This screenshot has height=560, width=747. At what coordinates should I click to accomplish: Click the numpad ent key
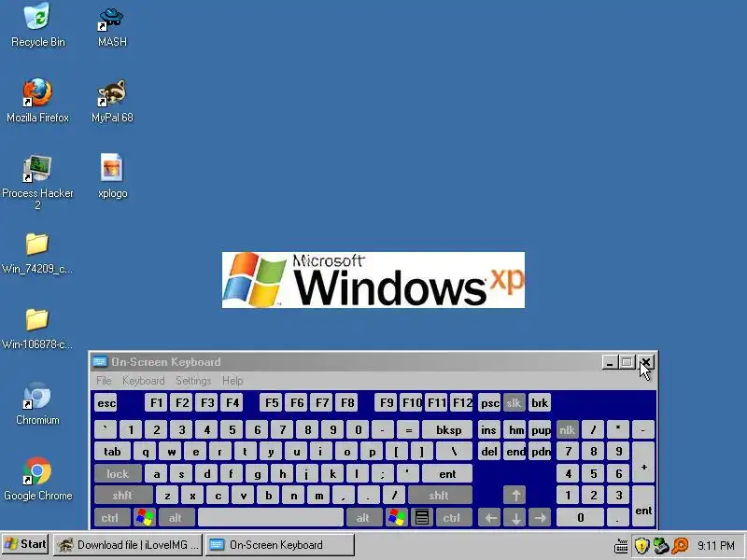[x=643, y=506]
